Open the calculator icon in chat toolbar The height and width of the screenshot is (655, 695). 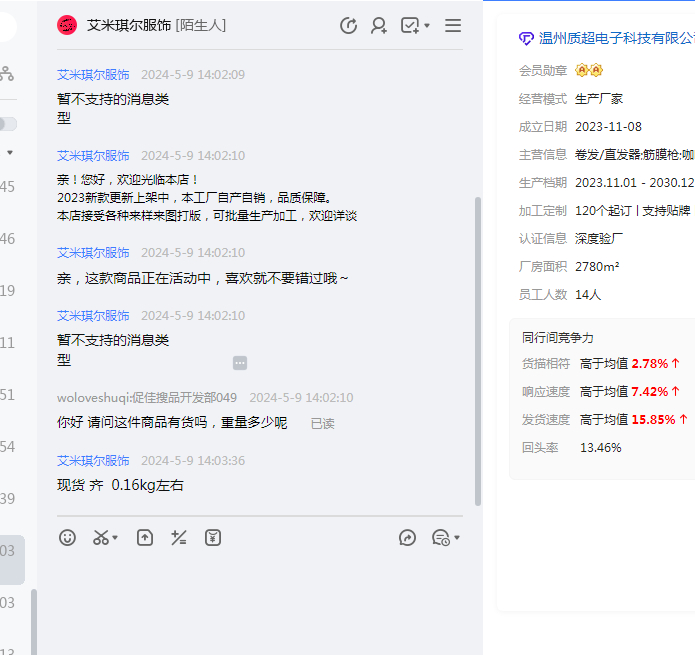pos(179,538)
